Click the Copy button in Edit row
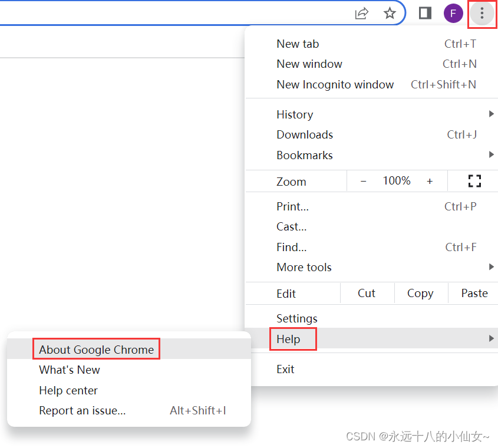The height and width of the screenshot is (448, 498). pos(421,294)
